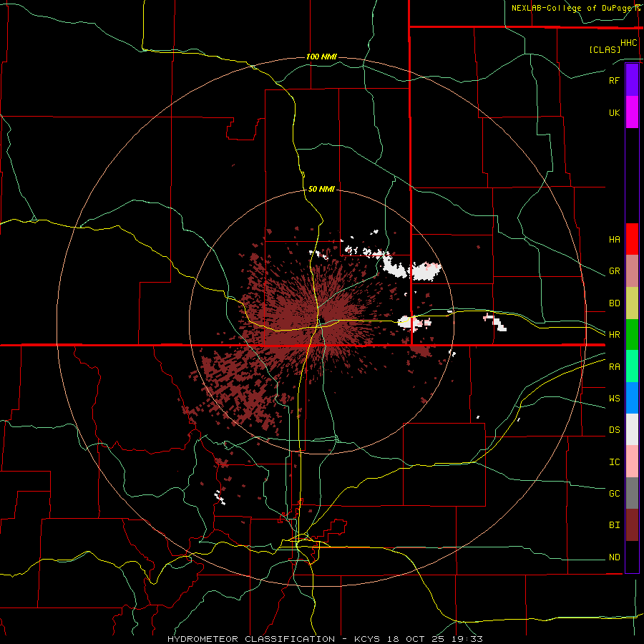This screenshot has width=644, height=644.
Task: Click the HR green legend swatch
Action: coord(632,334)
